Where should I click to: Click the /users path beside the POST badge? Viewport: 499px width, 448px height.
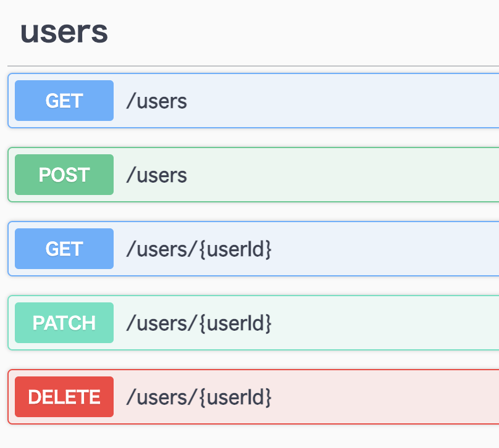tap(156, 175)
